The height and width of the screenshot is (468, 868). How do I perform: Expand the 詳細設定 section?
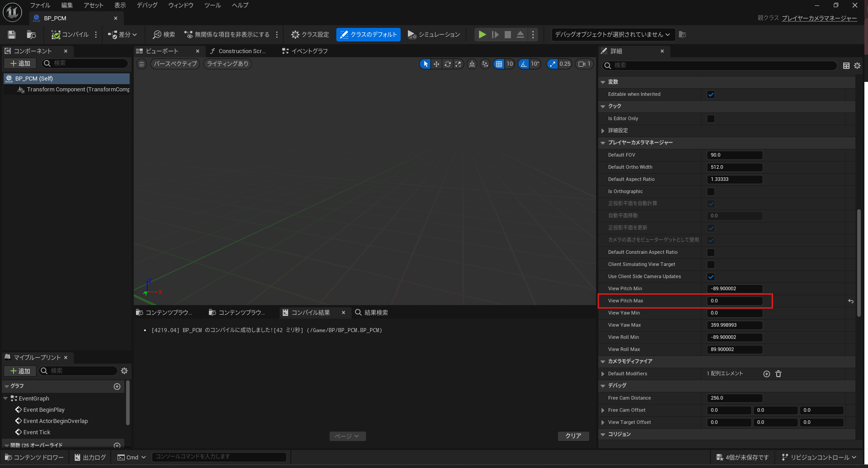click(603, 130)
